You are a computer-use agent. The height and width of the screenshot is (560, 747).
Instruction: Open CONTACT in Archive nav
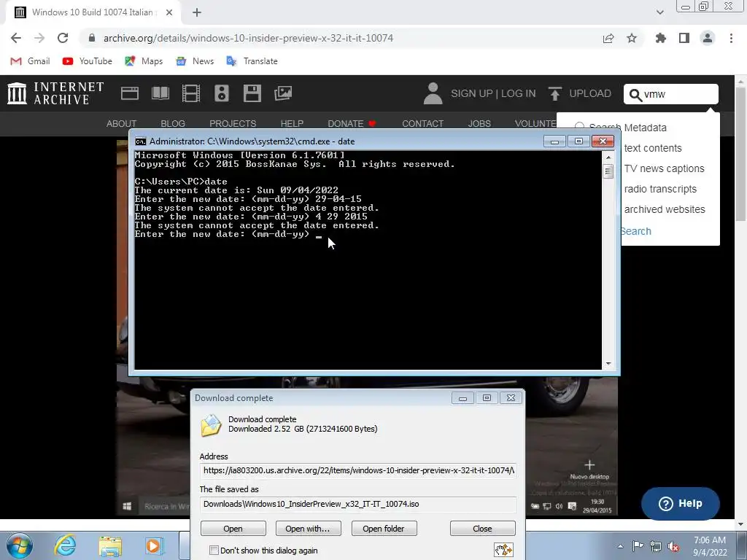(x=422, y=124)
